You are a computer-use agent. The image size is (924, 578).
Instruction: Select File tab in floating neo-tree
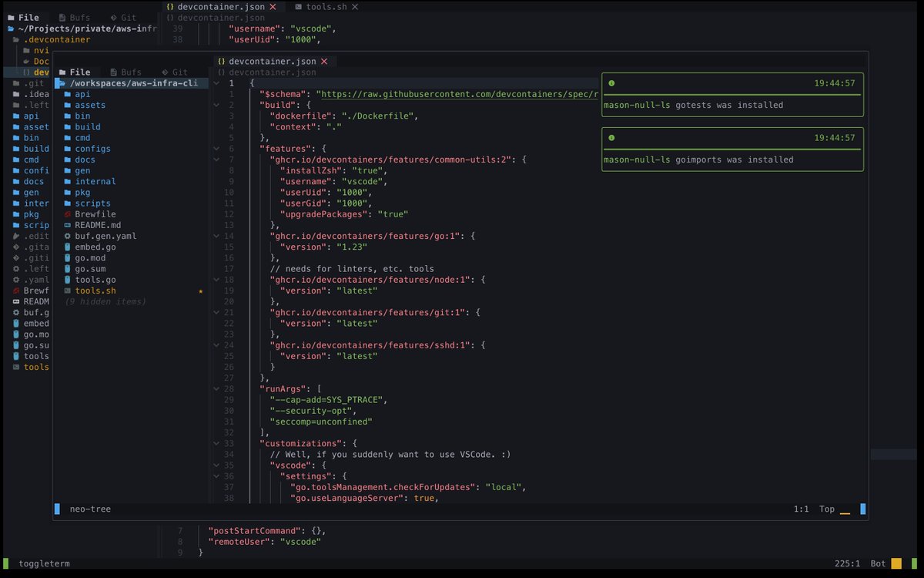(75, 72)
